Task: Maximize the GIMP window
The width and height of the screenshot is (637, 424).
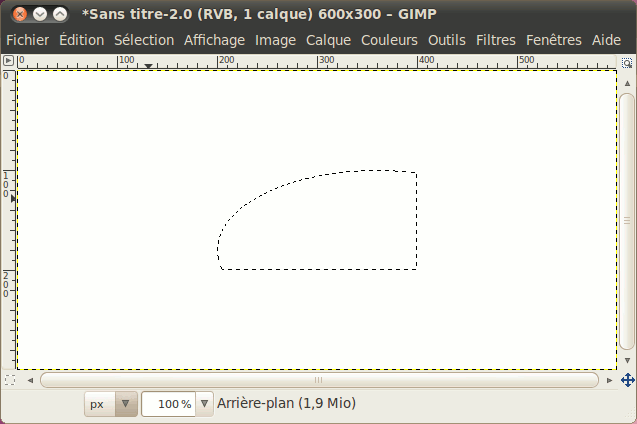Action: pyautogui.click(x=60, y=15)
